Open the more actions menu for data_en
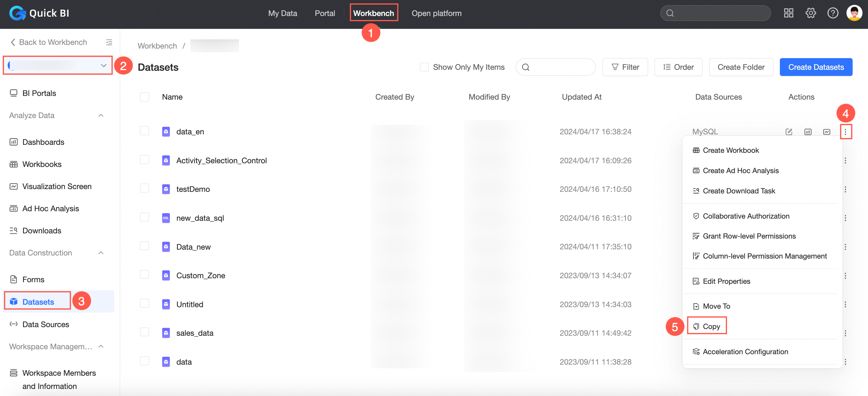The height and width of the screenshot is (396, 868). [x=845, y=132]
